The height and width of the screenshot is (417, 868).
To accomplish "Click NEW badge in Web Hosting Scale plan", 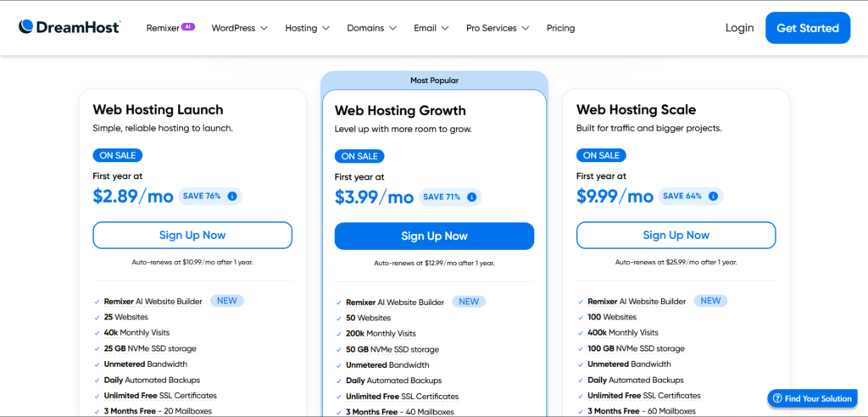I will coord(710,301).
